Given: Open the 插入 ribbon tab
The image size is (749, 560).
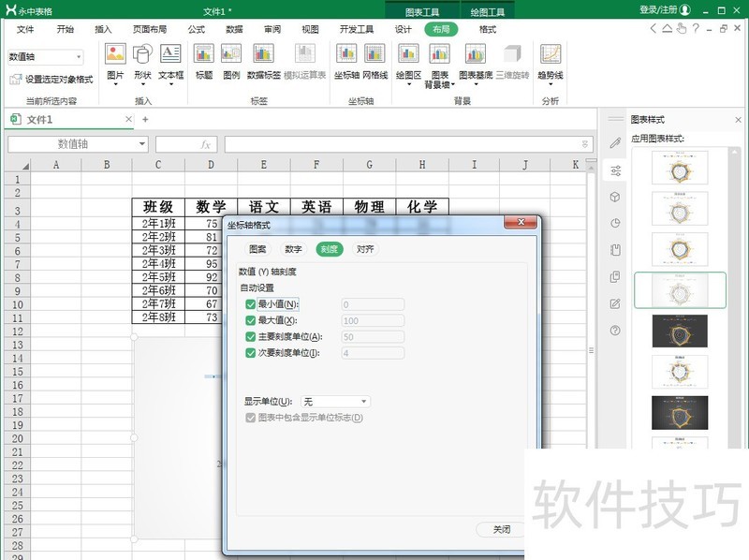Looking at the screenshot, I should pyautogui.click(x=103, y=29).
